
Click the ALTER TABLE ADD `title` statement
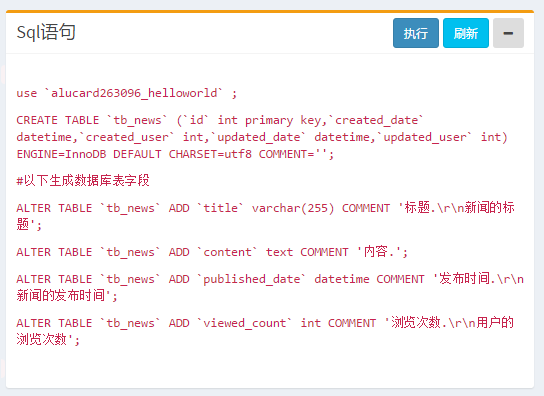(x=265, y=216)
